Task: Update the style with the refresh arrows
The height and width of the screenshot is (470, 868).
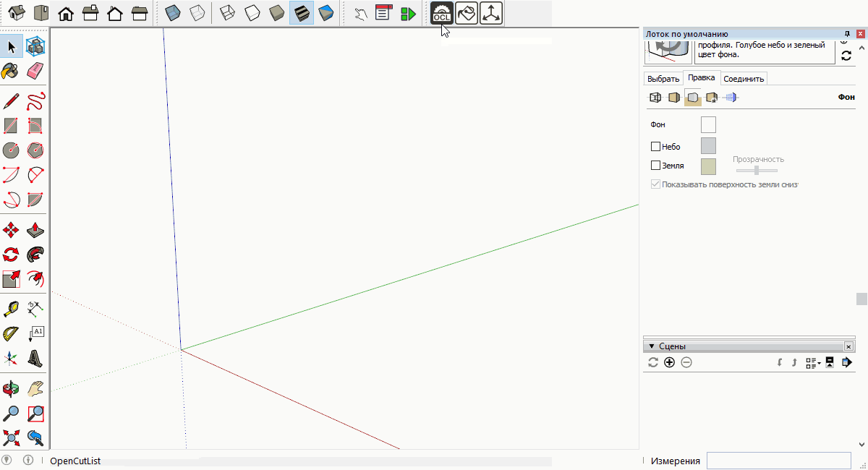Action: click(846, 55)
